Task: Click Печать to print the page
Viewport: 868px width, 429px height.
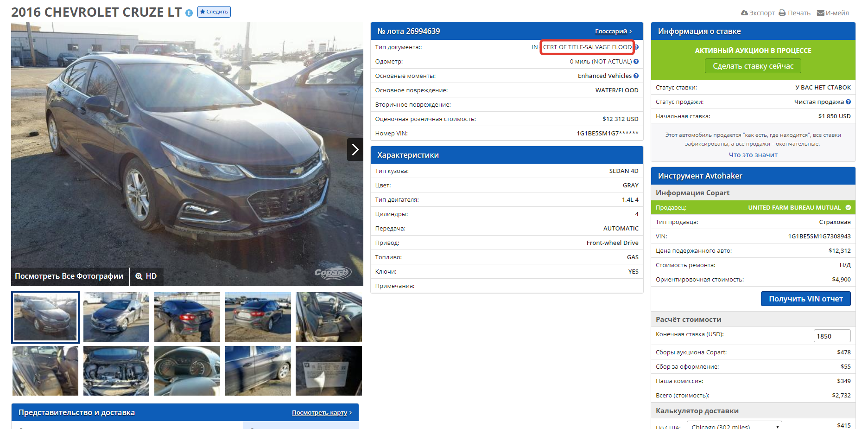Action: pos(795,13)
